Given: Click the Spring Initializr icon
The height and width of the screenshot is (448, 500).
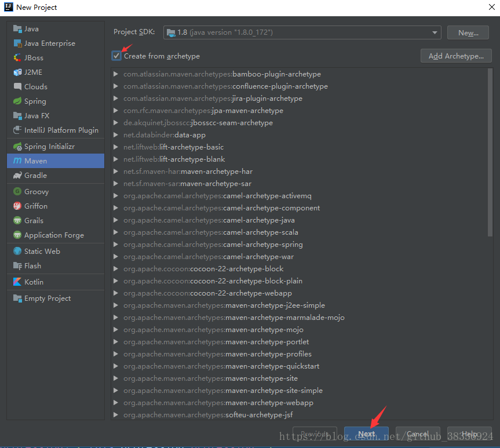Looking at the screenshot, I should tap(17, 147).
